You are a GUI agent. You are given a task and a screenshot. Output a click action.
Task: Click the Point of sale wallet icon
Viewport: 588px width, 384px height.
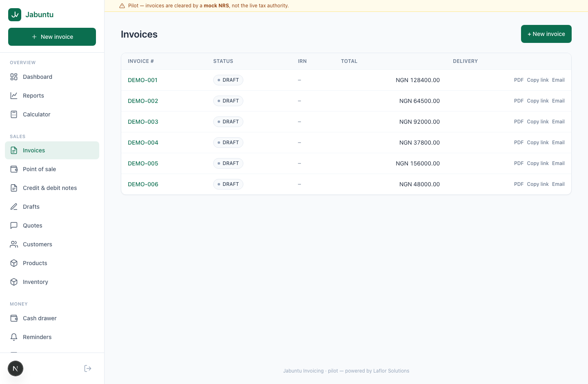(x=14, y=169)
